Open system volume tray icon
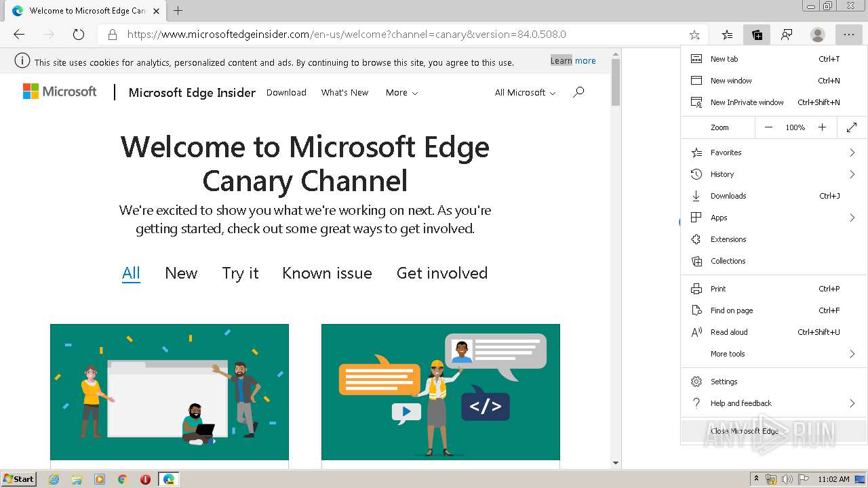 tap(787, 479)
